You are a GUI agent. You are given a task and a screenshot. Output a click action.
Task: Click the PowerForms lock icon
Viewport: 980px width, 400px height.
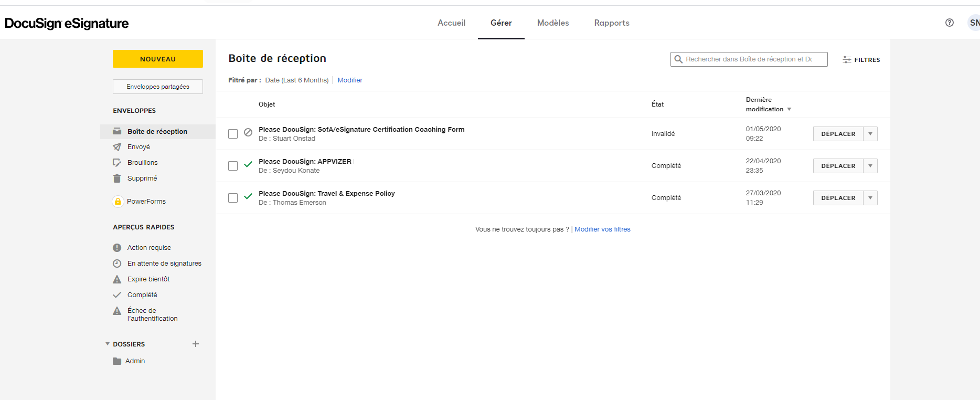118,202
